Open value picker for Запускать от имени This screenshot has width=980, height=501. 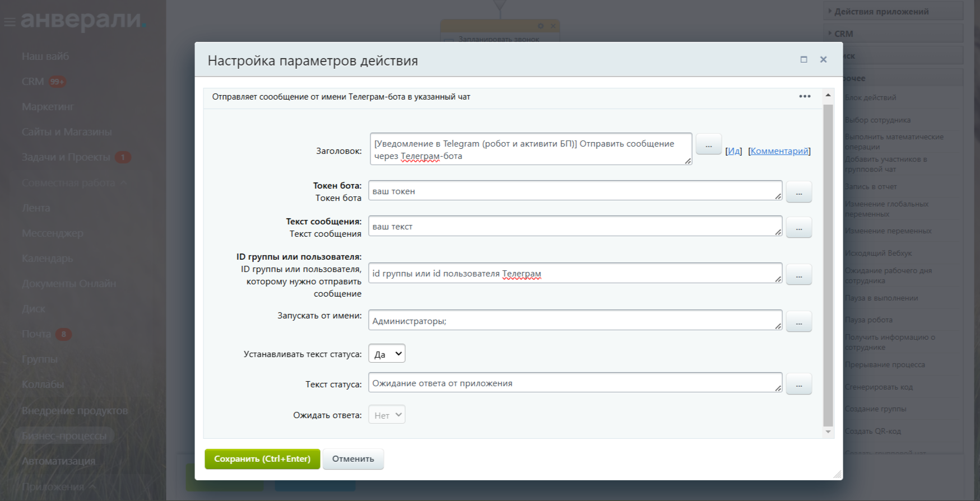coord(798,322)
